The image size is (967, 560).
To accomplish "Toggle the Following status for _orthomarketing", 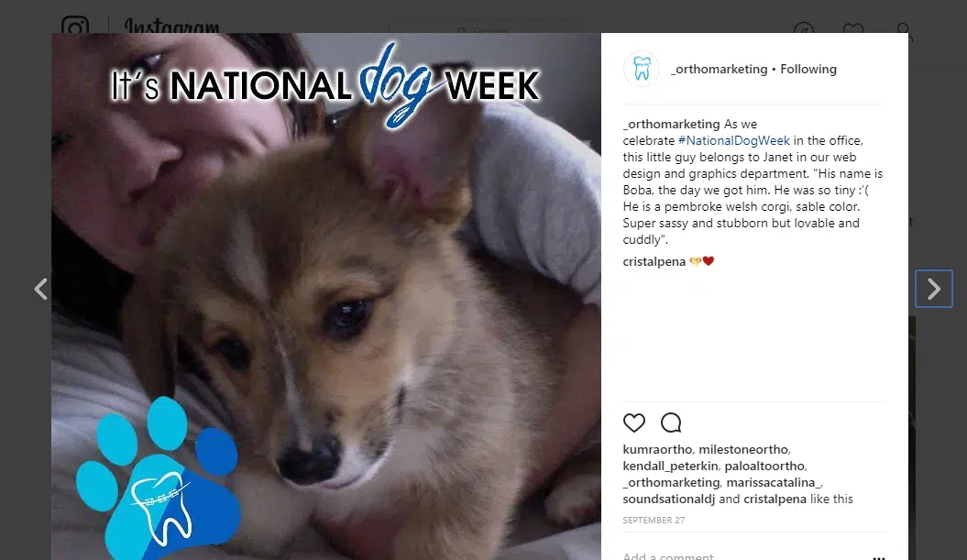I will click(x=808, y=69).
